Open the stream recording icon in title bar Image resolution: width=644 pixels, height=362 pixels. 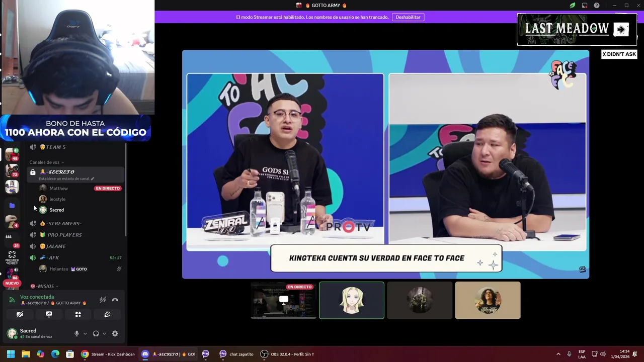(x=585, y=6)
